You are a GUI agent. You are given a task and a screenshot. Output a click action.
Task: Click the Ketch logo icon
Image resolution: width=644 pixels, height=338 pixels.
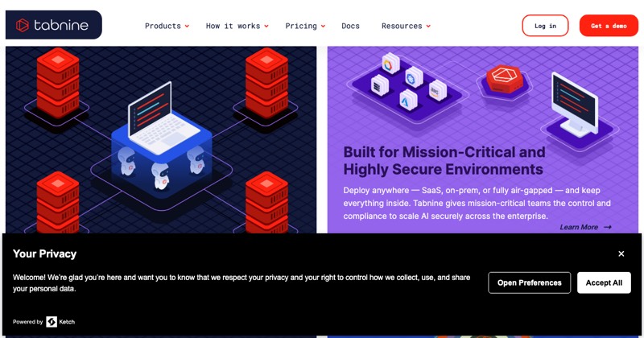pos(52,322)
